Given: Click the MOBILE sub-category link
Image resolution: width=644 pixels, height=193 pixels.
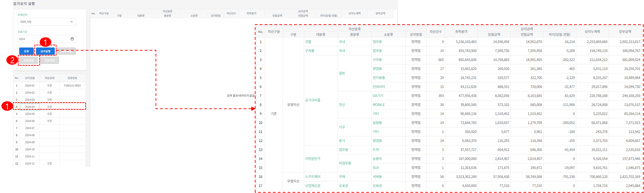Looking at the screenshot, I should click(x=378, y=105).
